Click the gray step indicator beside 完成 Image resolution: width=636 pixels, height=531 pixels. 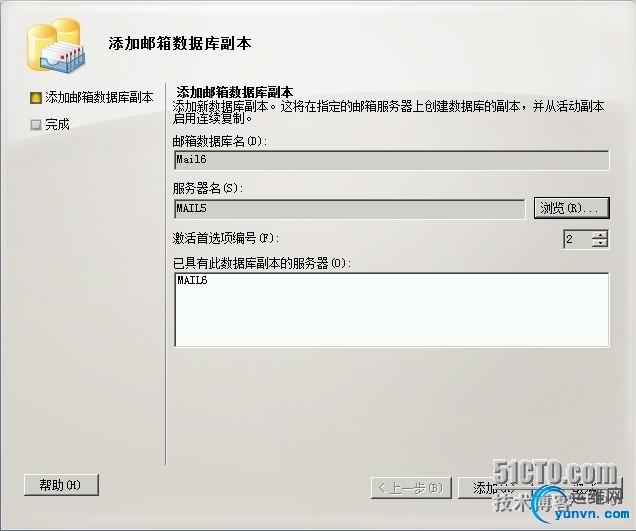(x=36, y=125)
